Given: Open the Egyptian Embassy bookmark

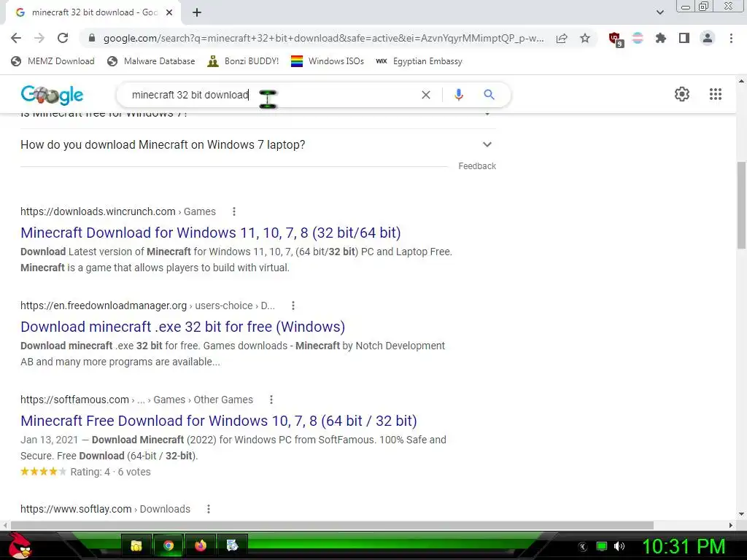Looking at the screenshot, I should [419, 61].
